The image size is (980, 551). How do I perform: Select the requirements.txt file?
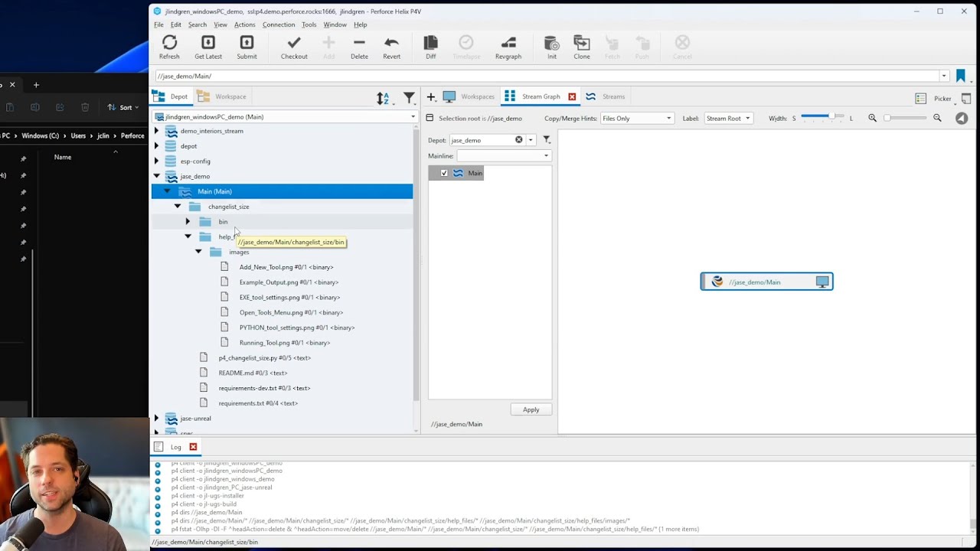[258, 403]
